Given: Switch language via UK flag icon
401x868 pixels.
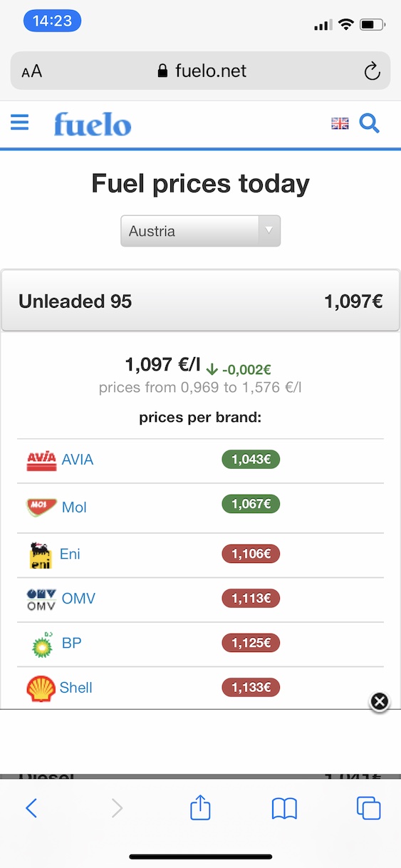Looking at the screenshot, I should pyautogui.click(x=340, y=124).
